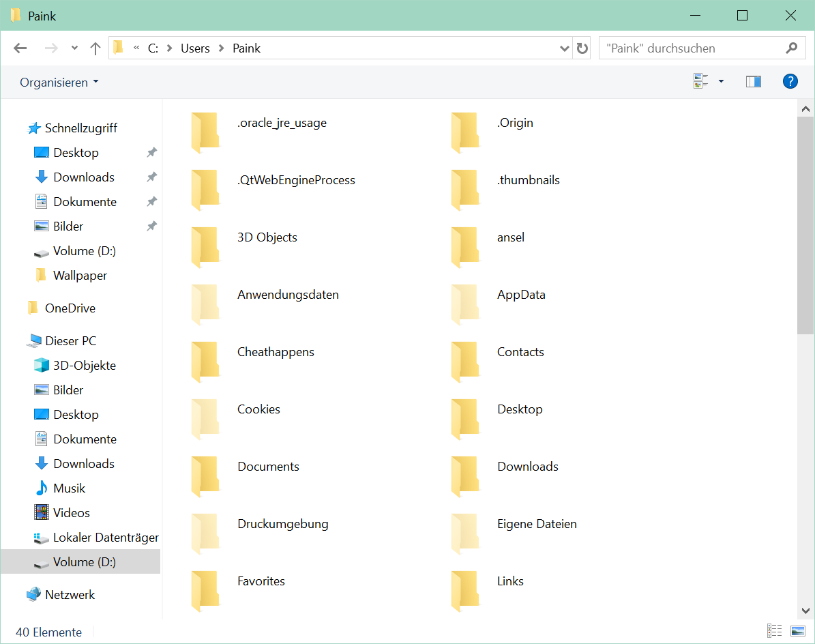Viewport: 815px width, 644px height.
Task: Open Desktop under Schnellzugriff
Action: tap(76, 152)
